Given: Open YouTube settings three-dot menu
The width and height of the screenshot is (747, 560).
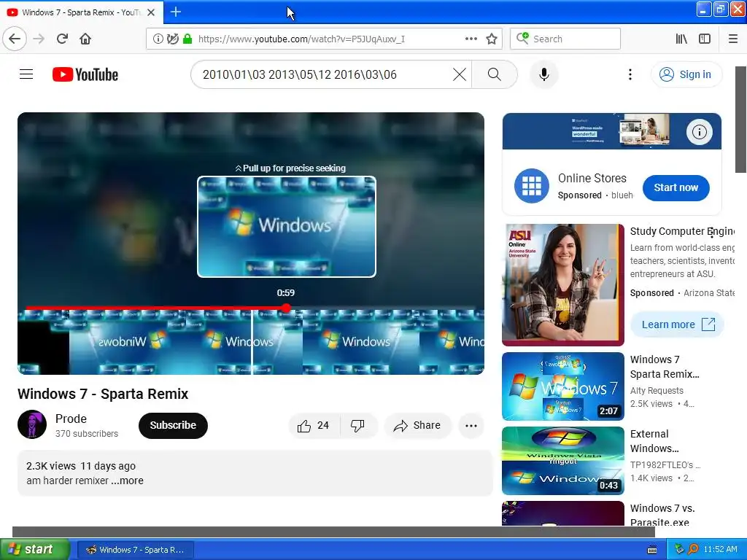Looking at the screenshot, I should click(x=630, y=74).
